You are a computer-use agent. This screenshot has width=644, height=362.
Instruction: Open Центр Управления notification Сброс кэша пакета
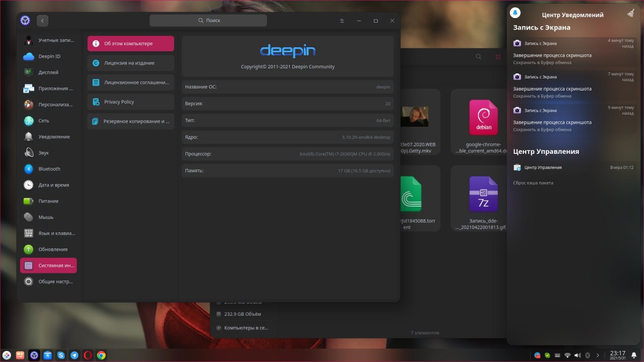tap(574, 175)
